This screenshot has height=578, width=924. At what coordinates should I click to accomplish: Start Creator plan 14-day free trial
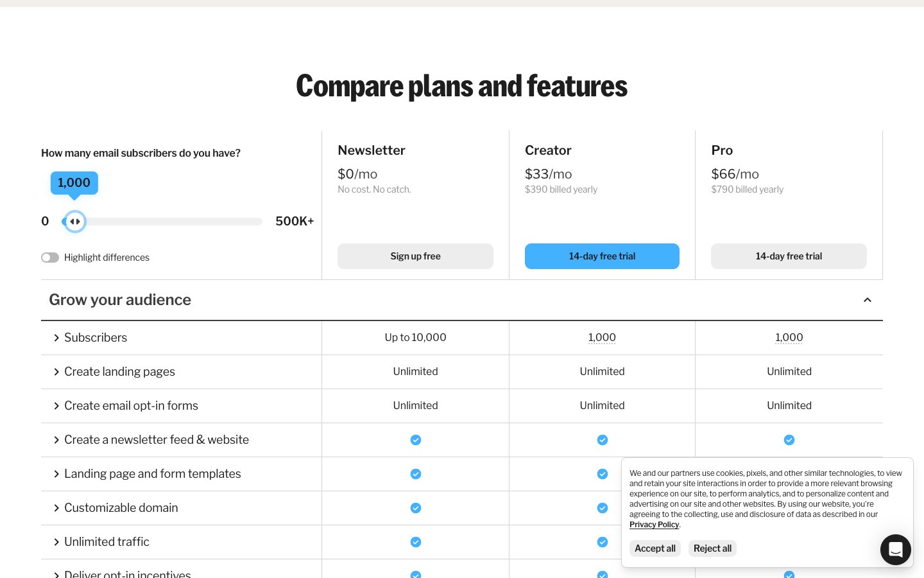tap(602, 256)
